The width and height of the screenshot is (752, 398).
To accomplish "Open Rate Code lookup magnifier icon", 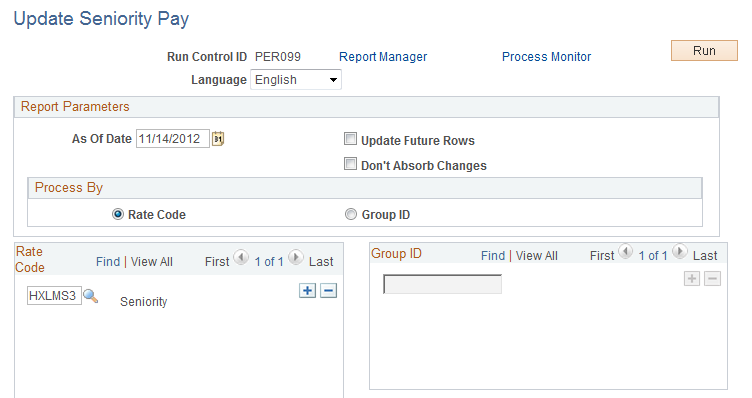I will 91,296.
